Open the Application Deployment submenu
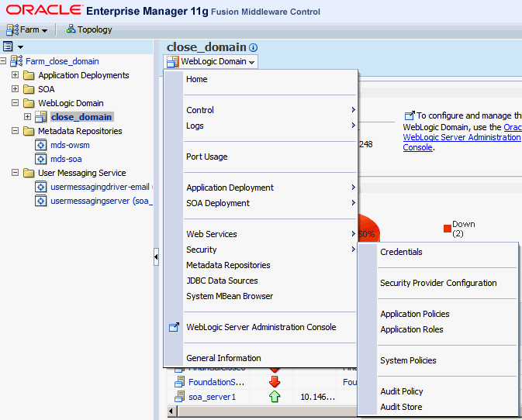This screenshot has height=420, width=522. (270, 188)
